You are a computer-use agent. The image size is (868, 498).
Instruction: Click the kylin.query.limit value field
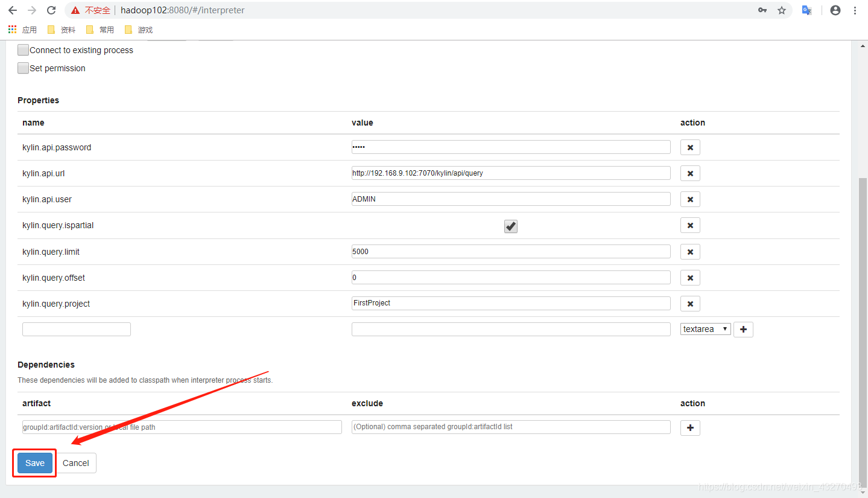[511, 252]
